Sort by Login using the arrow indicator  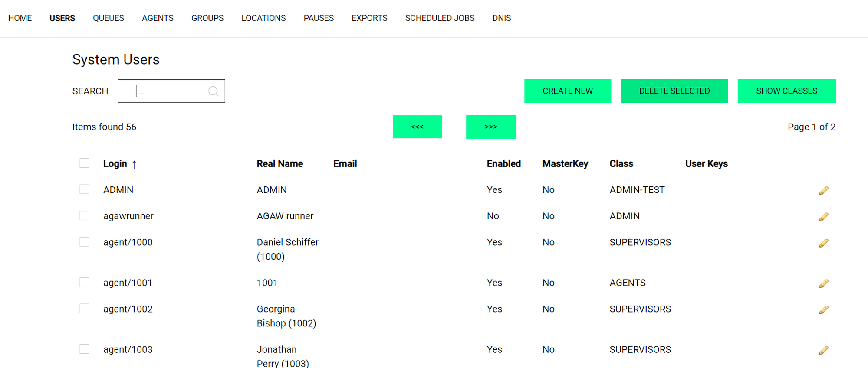pyautogui.click(x=134, y=164)
